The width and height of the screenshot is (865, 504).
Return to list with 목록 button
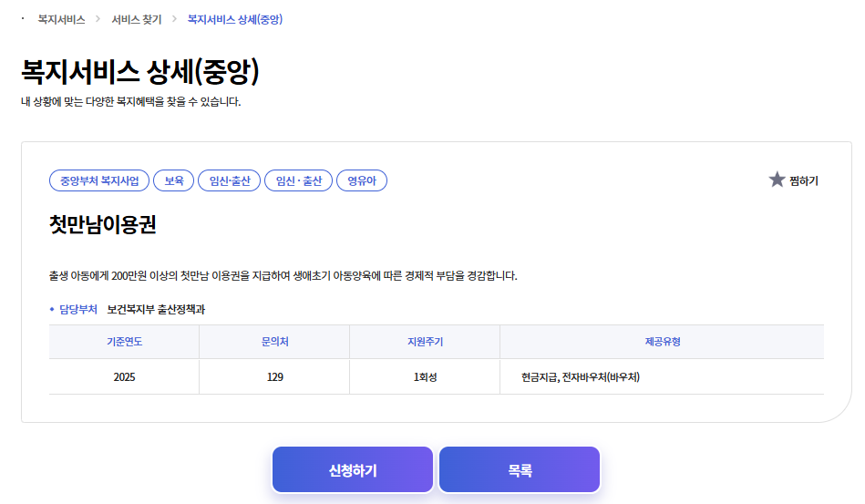click(x=520, y=470)
